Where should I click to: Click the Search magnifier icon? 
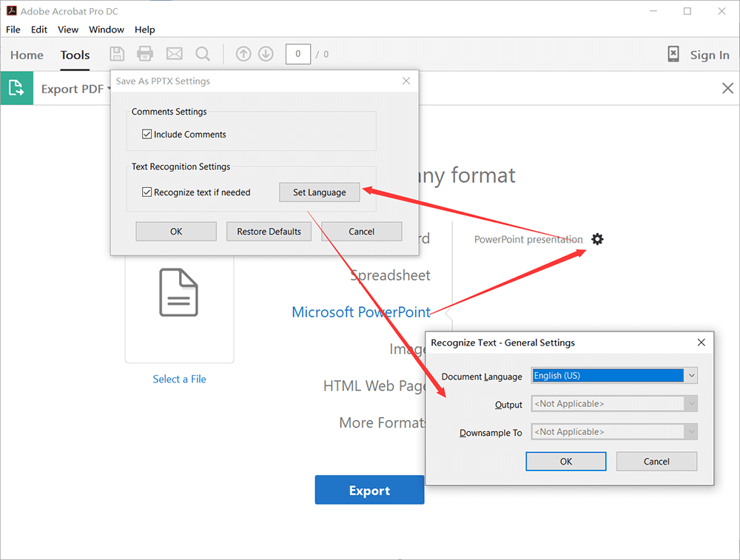(202, 54)
